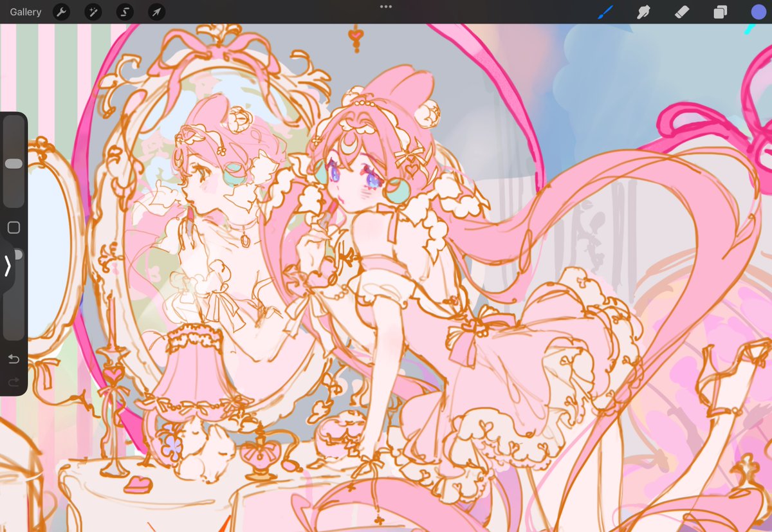Tap the square Modify button on sidebar
The image size is (772, 532).
(x=14, y=227)
